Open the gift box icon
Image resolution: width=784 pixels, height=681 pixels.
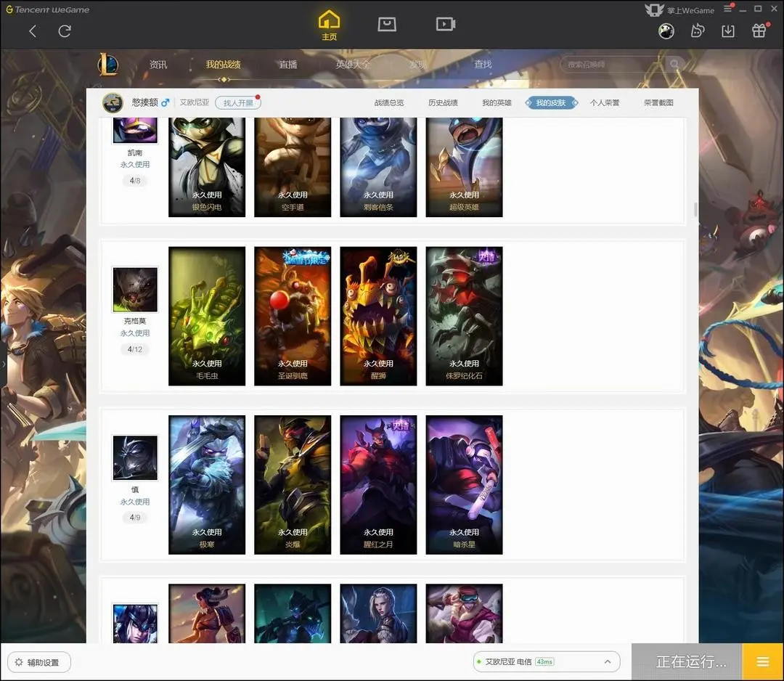[759, 30]
